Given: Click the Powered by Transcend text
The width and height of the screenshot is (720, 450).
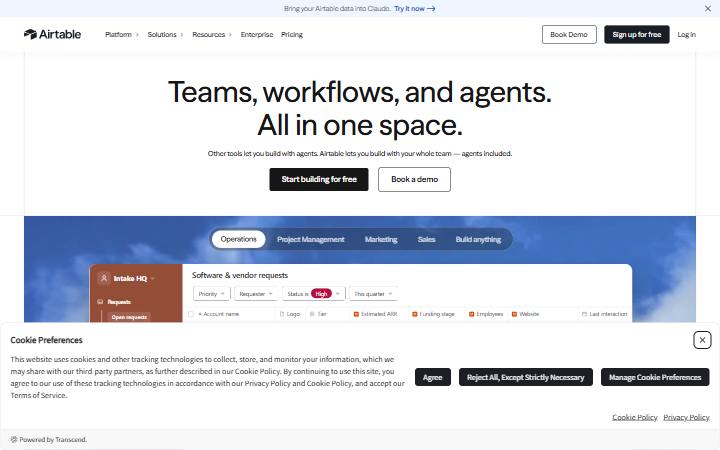Looking at the screenshot, I should pyautogui.click(x=53, y=439).
